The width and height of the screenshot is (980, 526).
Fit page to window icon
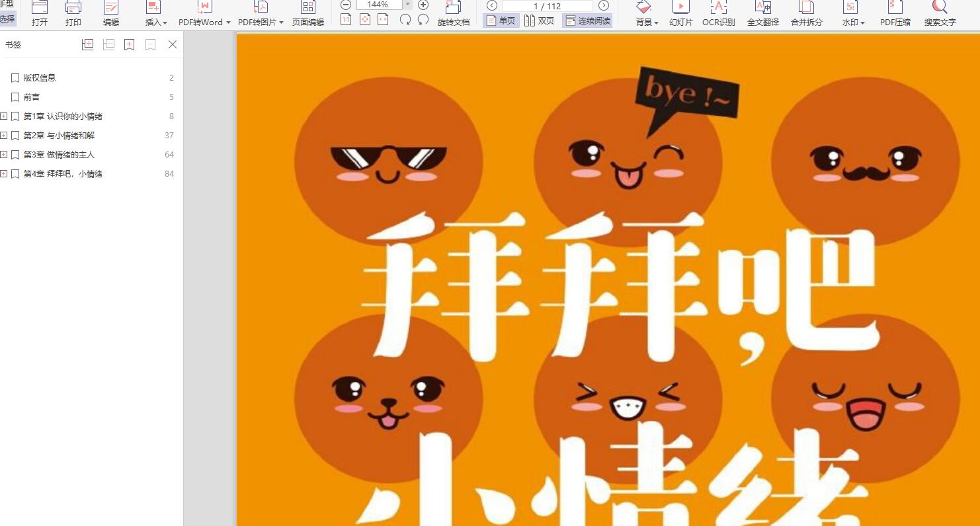364,20
